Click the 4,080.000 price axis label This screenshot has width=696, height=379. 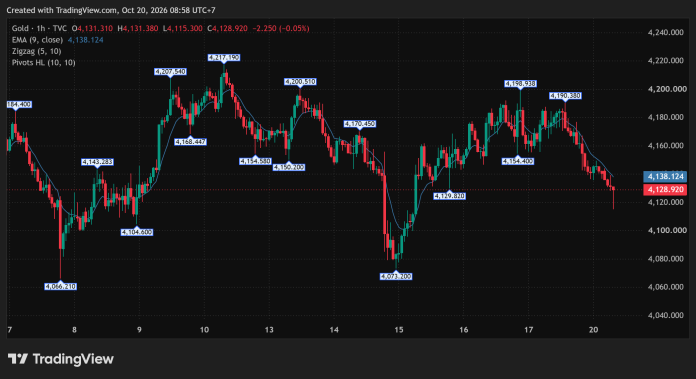point(666,259)
